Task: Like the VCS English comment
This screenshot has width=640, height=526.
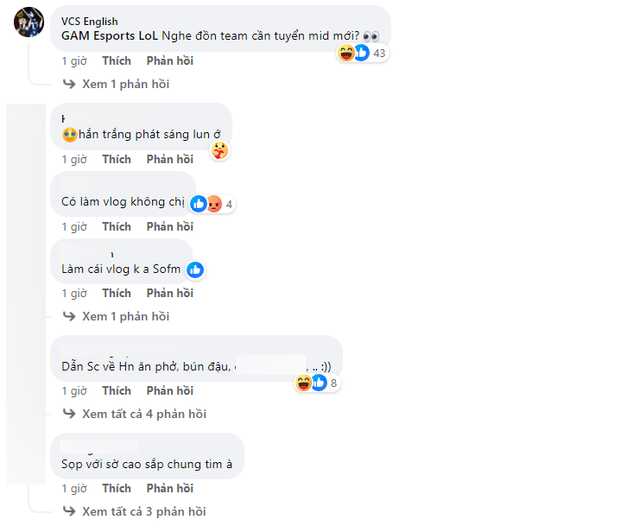Action: click(116, 61)
